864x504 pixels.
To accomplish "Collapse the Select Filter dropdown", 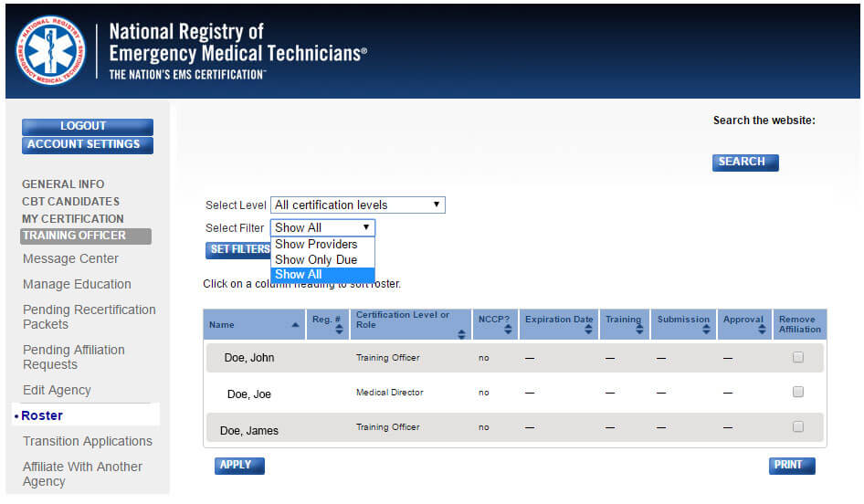I will click(322, 227).
